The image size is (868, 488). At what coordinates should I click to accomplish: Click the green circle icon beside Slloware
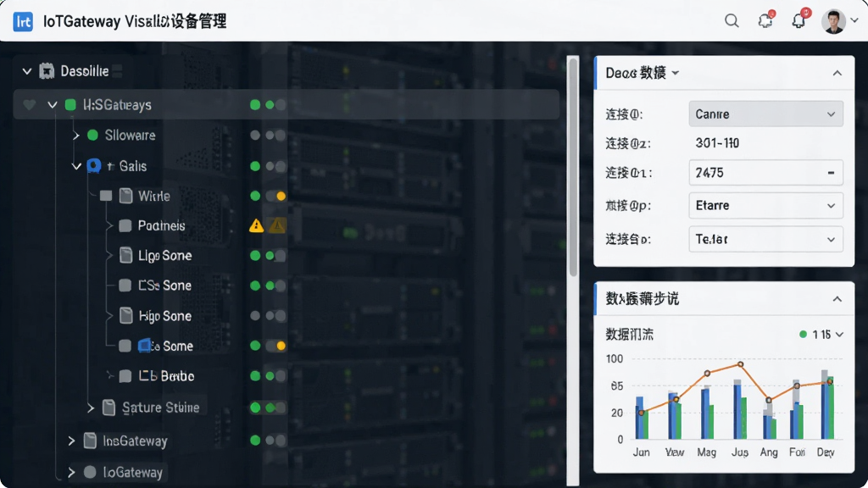pos(92,135)
